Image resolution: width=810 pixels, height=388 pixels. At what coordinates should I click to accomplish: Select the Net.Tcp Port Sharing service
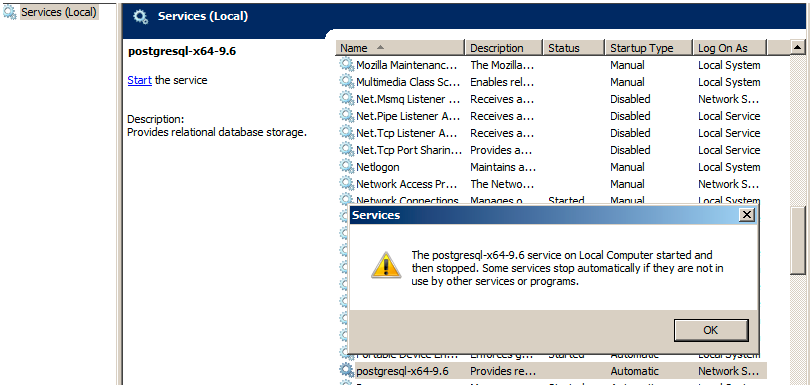[552, 150]
